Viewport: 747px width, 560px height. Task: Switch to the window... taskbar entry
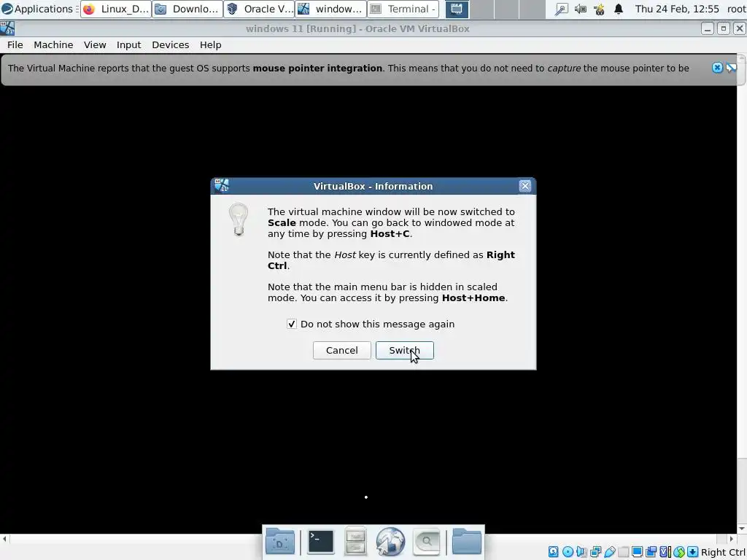click(x=330, y=9)
